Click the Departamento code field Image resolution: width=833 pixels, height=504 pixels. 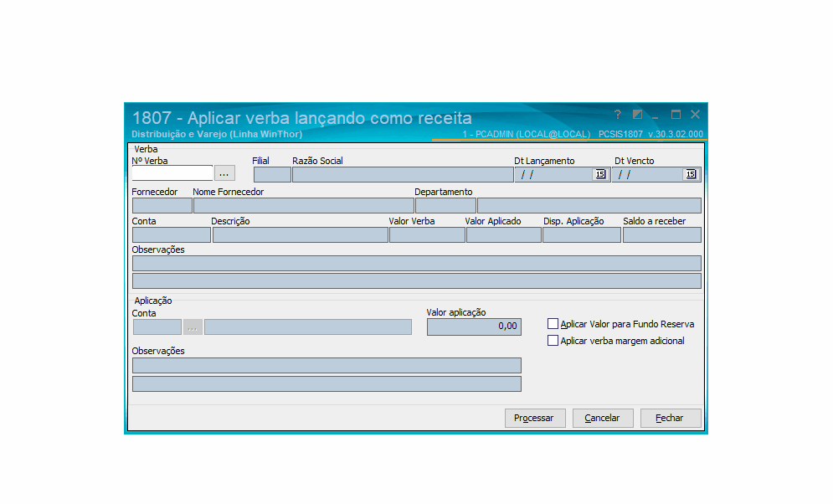tap(445, 205)
